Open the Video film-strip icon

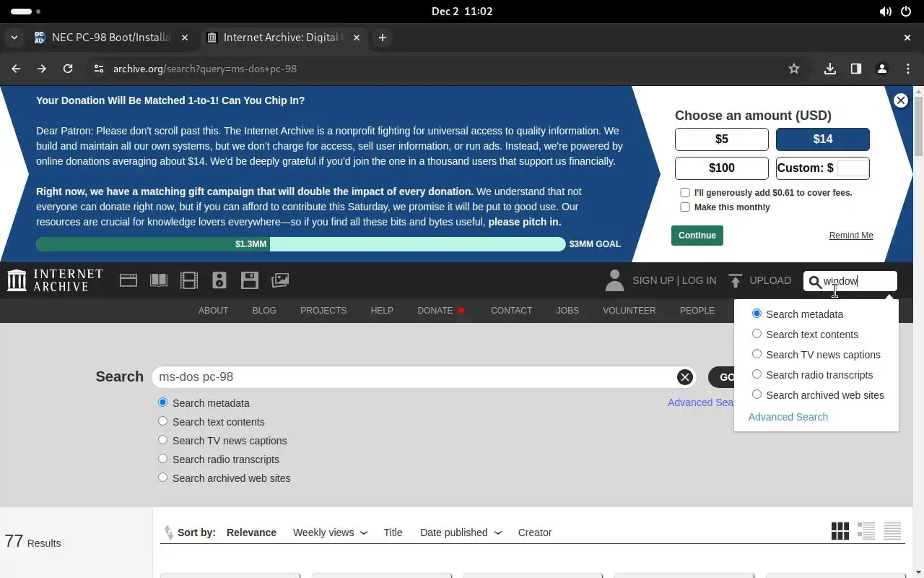[189, 280]
